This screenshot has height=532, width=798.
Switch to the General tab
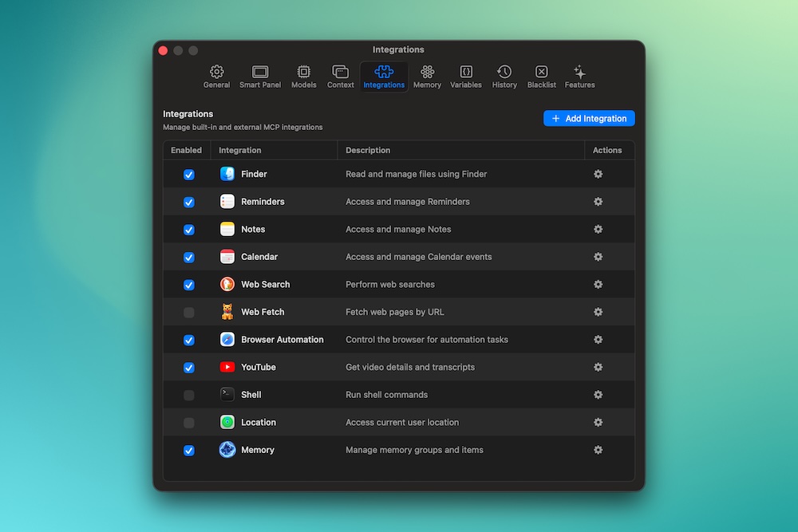point(216,76)
